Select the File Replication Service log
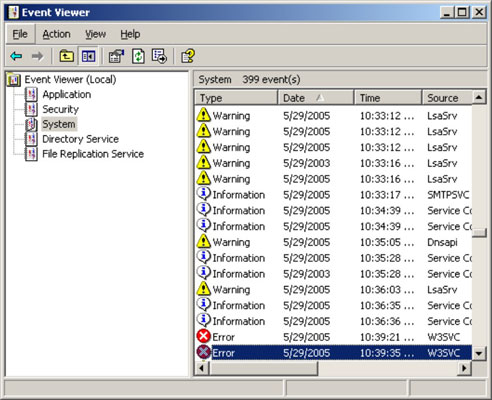The height and width of the screenshot is (400, 492). [93, 154]
